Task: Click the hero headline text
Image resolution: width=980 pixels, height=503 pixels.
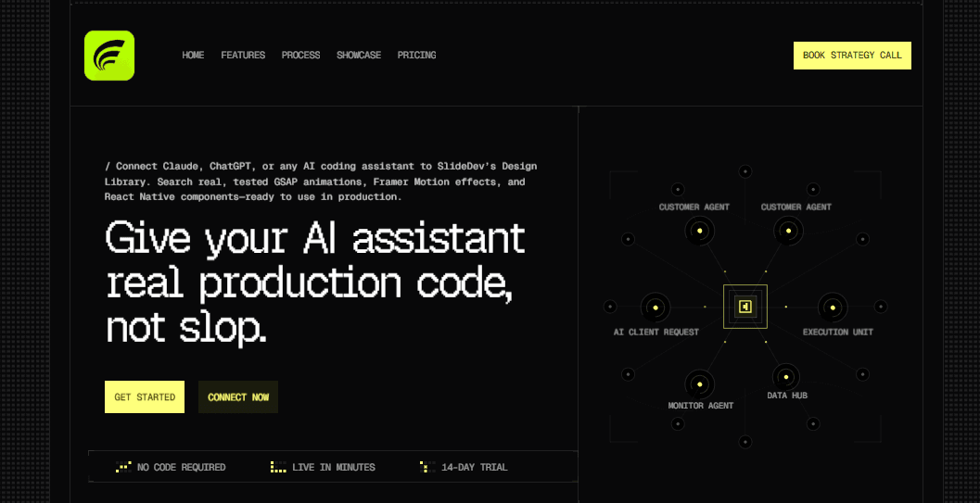Action: 315,283
